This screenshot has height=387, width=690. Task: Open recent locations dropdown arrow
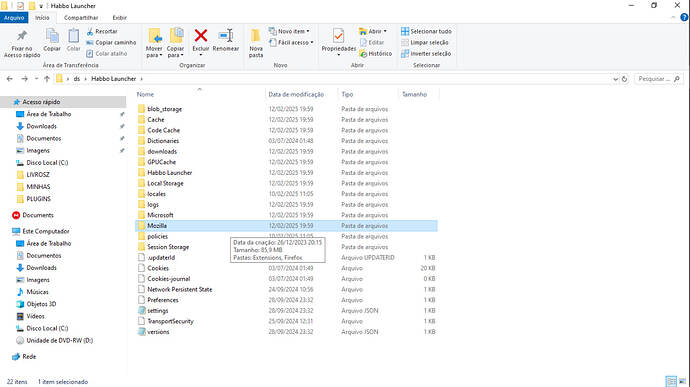click(x=37, y=79)
